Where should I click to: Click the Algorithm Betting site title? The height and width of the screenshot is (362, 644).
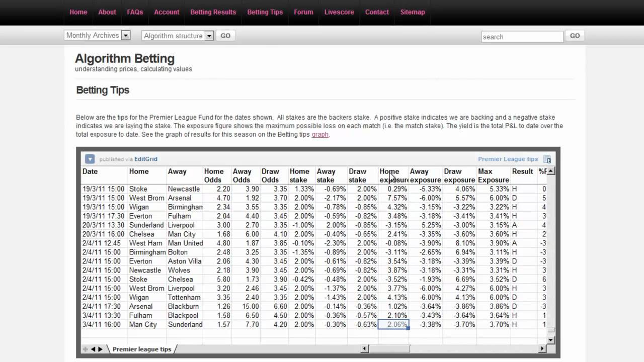coord(125,58)
